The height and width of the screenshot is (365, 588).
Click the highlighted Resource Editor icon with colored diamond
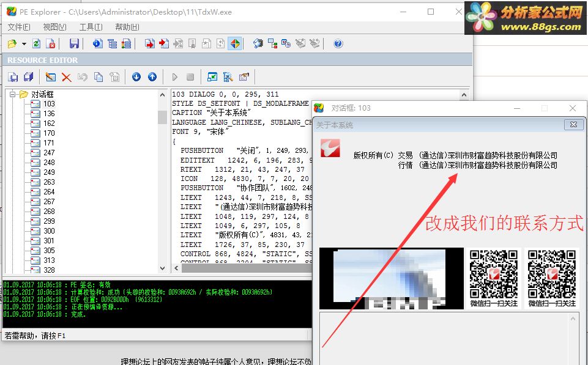point(235,44)
